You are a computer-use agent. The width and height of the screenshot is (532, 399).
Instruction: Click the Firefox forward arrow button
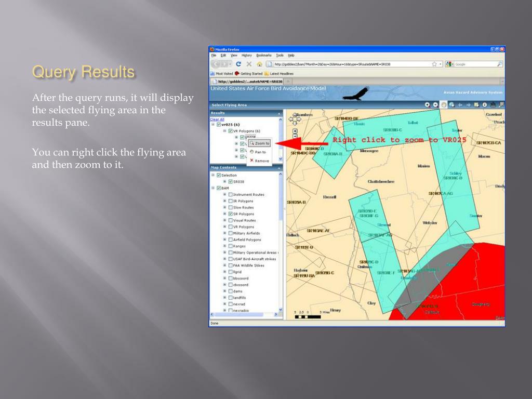(224, 64)
